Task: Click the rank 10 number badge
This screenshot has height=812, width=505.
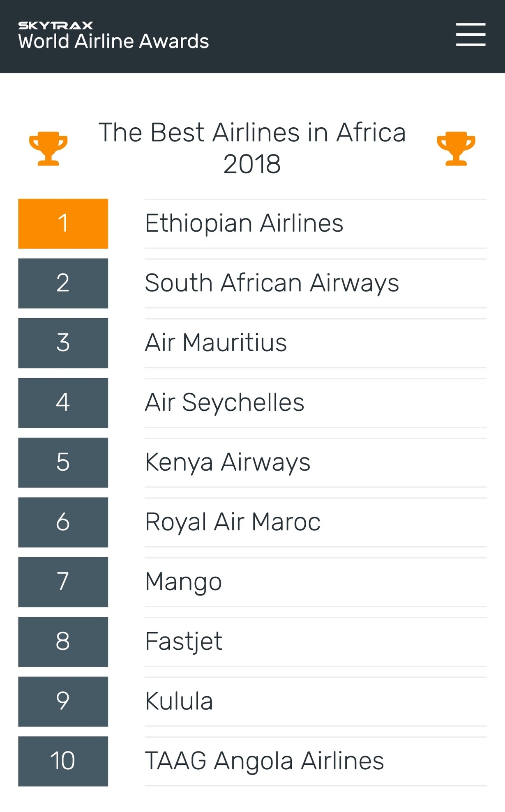Action: [63, 761]
